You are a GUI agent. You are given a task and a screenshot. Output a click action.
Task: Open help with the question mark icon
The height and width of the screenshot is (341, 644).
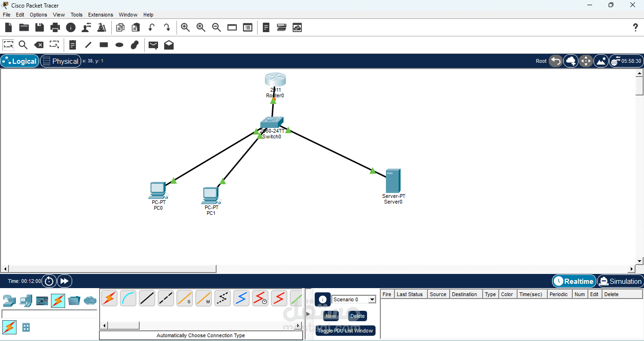(636, 27)
